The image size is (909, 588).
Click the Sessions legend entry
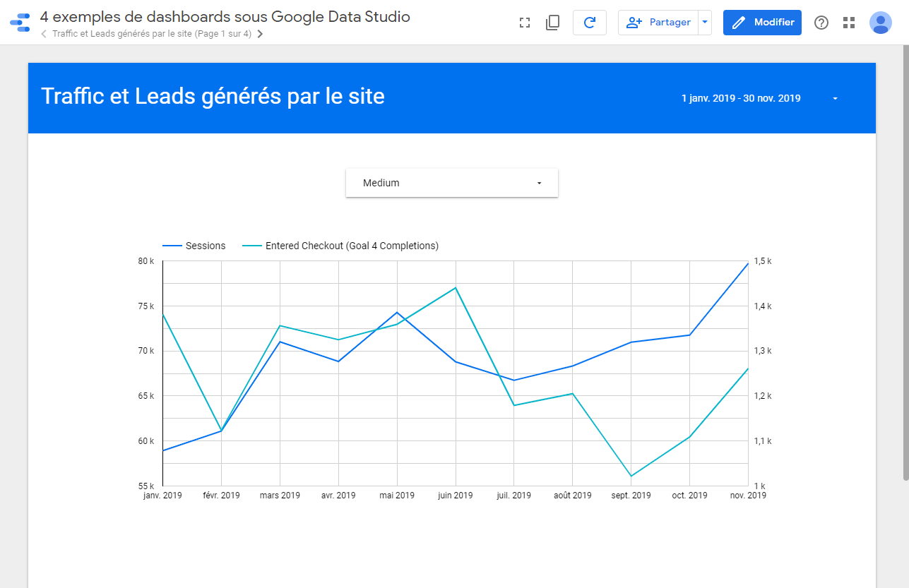tap(194, 246)
